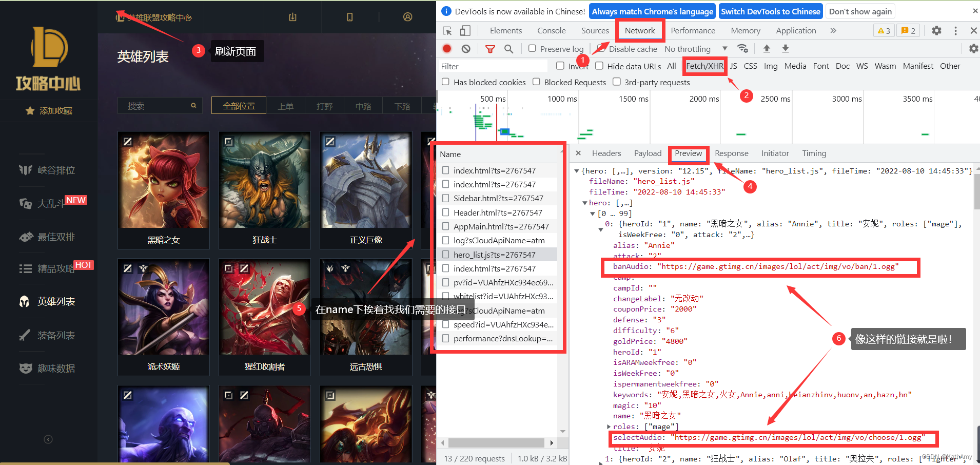Open 峡谷排位 in sidebar
The image size is (980, 465).
coord(47,170)
